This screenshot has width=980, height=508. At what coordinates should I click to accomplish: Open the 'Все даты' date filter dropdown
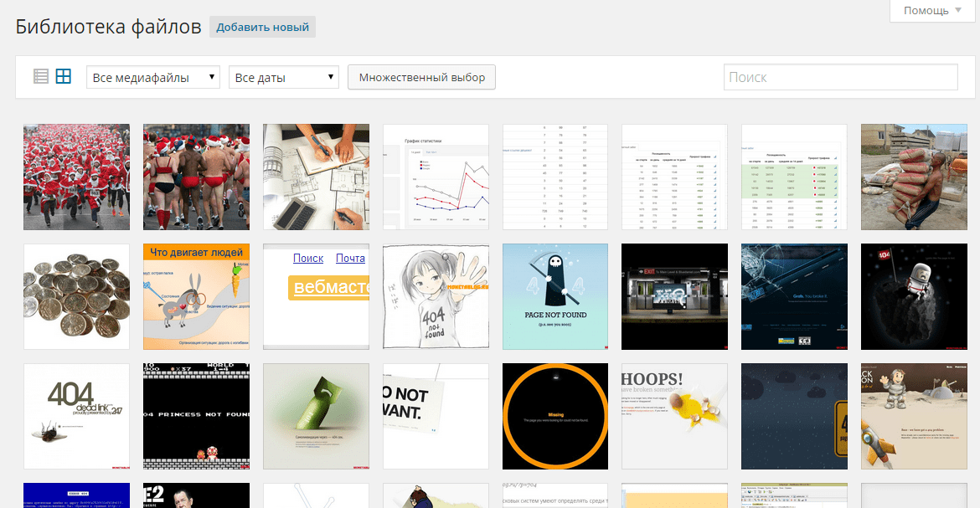[x=284, y=78]
